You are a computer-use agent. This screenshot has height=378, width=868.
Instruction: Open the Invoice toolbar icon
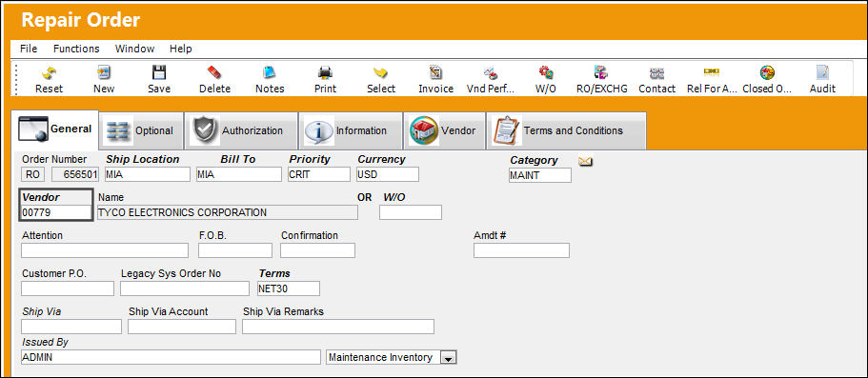click(435, 80)
